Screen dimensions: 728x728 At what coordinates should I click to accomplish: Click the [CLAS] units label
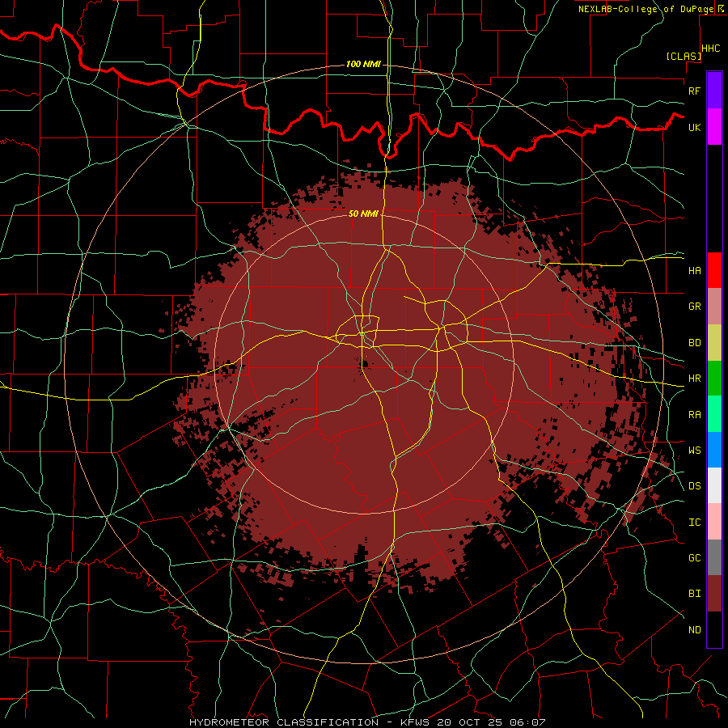683,56
